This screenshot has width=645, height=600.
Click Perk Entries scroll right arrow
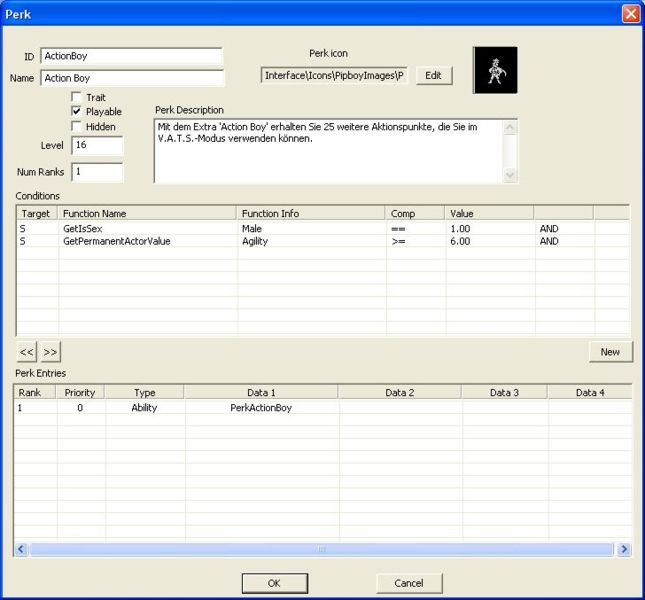pos(624,549)
